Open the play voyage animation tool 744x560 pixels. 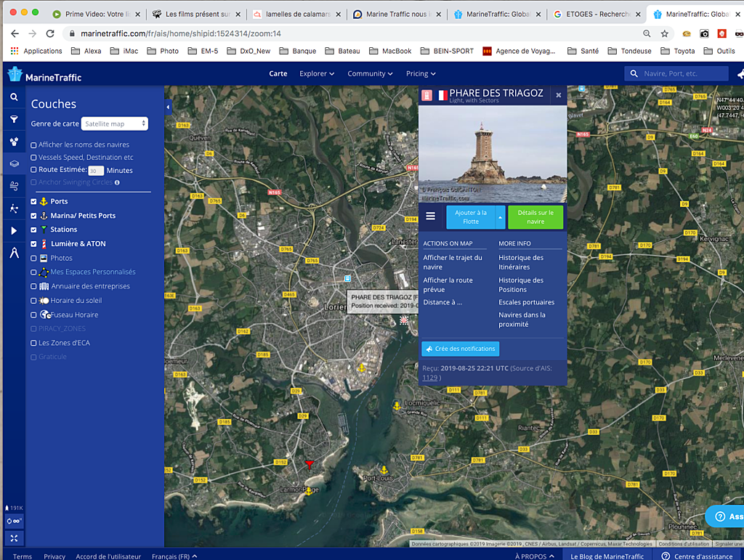[15, 230]
